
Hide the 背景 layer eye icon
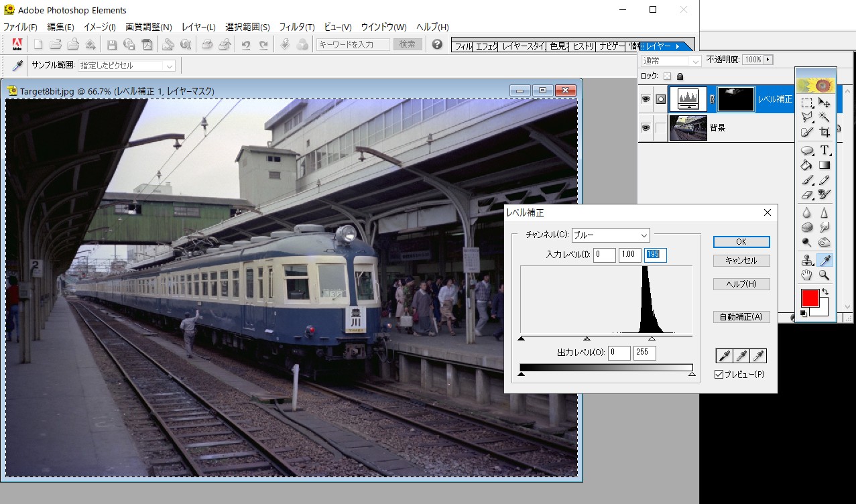pos(646,127)
